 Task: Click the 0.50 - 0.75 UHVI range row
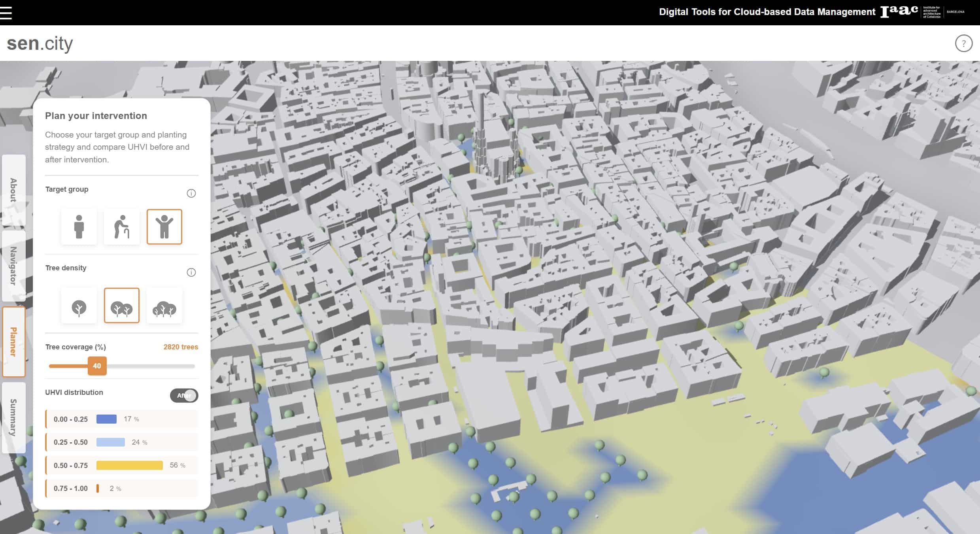point(122,465)
